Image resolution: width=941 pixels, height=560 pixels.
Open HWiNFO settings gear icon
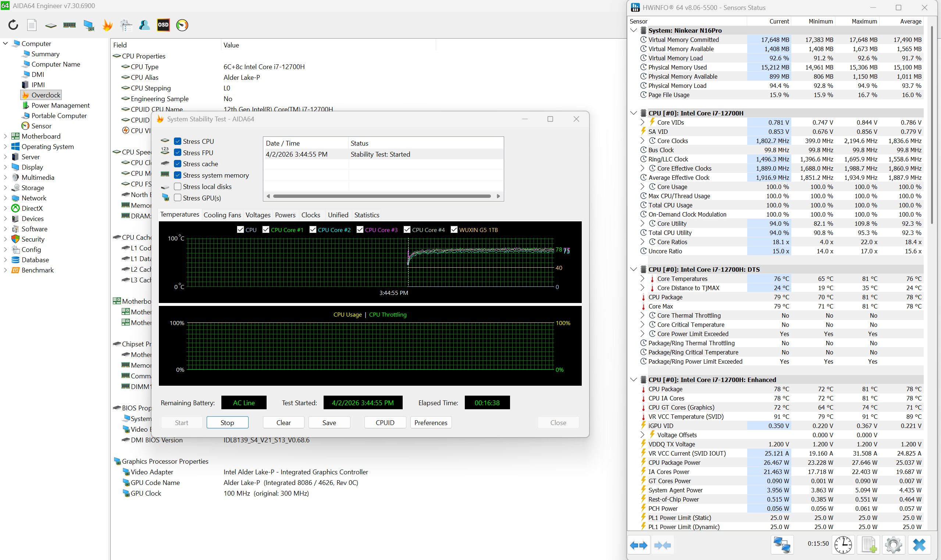[x=893, y=545]
